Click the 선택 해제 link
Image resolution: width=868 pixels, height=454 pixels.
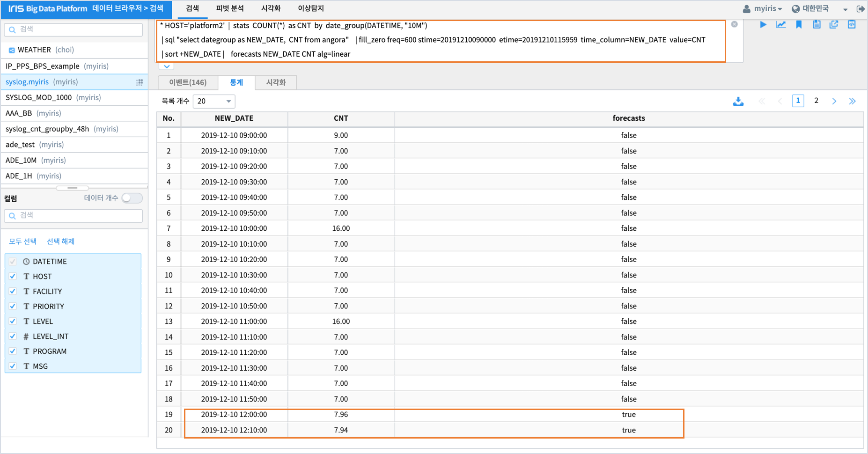[x=60, y=242]
